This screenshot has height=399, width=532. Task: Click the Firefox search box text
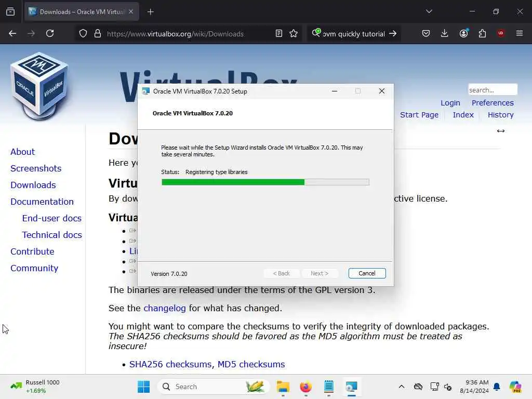click(x=353, y=34)
